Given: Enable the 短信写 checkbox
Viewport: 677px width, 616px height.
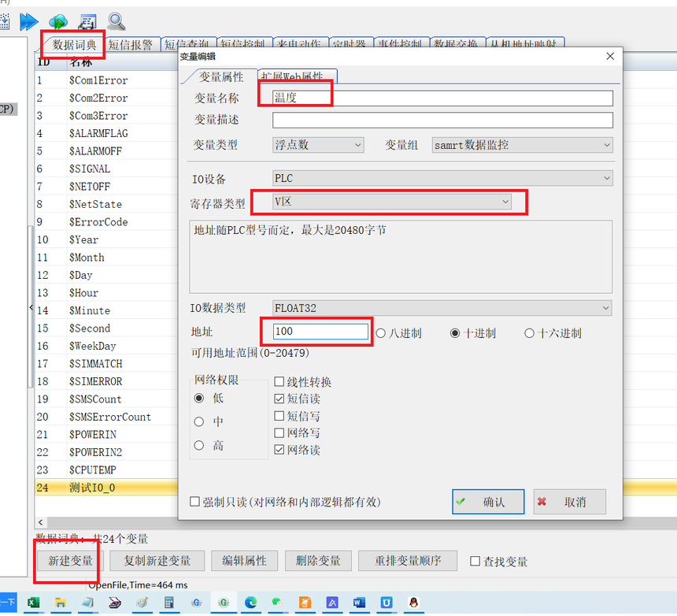Looking at the screenshot, I should point(279,416).
